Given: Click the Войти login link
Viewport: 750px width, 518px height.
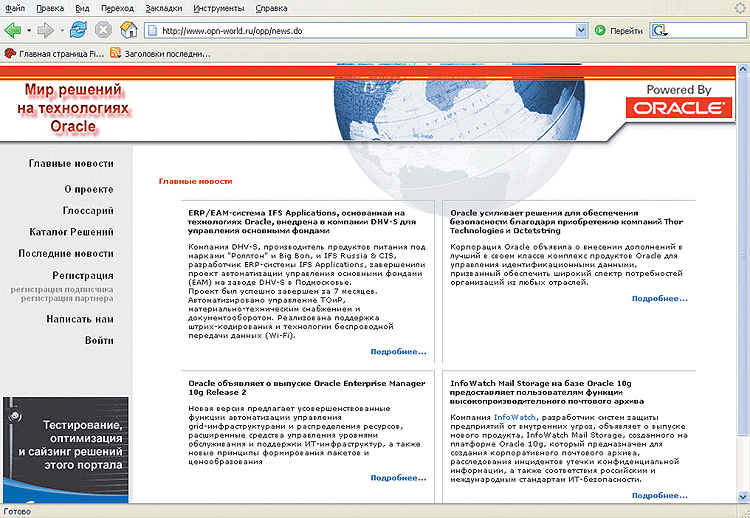Looking at the screenshot, I should click(x=99, y=341).
